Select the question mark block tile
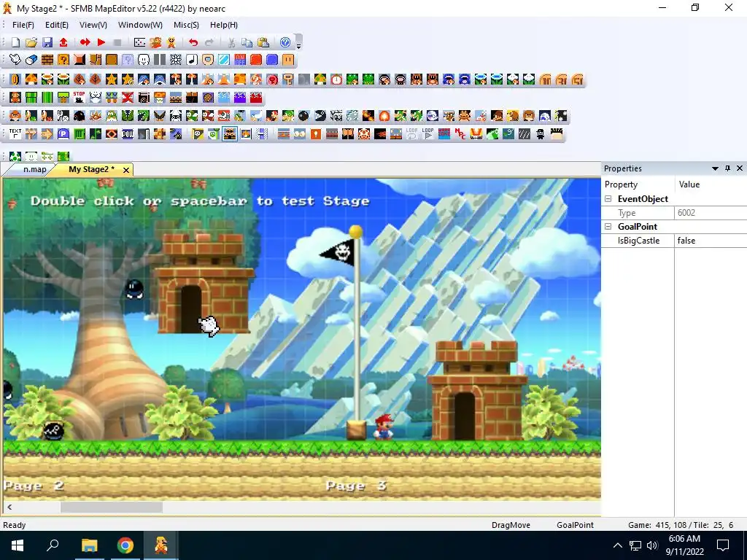The width and height of the screenshot is (747, 560). coord(63,60)
